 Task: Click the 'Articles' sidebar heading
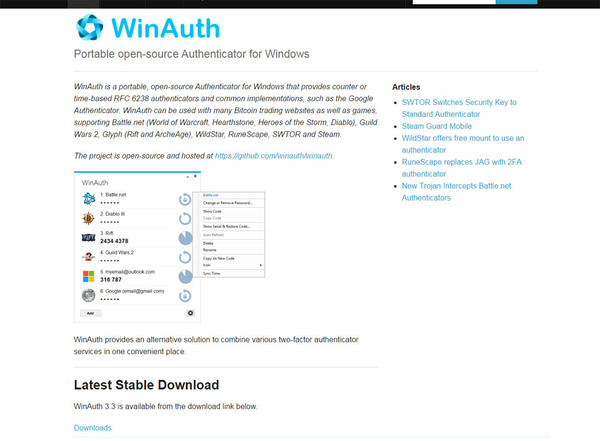[406, 87]
